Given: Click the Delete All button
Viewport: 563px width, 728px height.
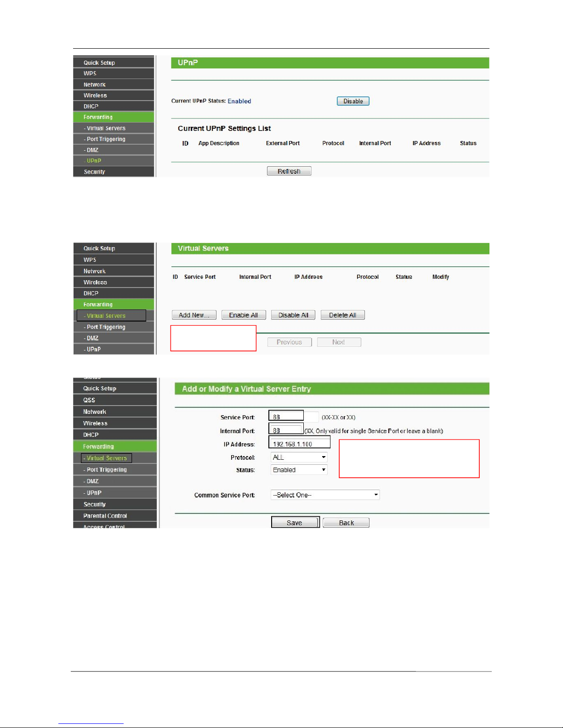Looking at the screenshot, I should click(x=343, y=315).
